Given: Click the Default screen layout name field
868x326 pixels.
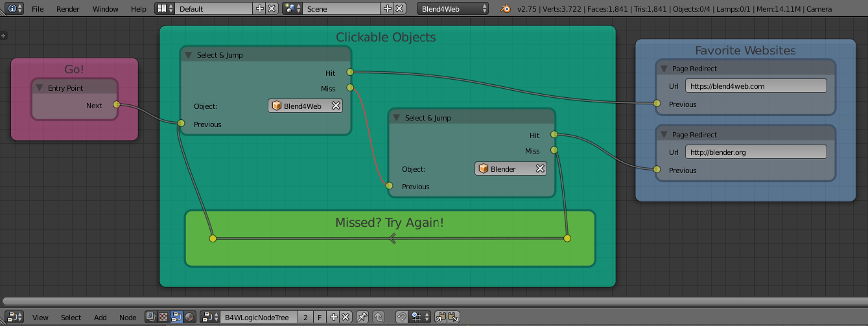Looking at the screenshot, I should pos(213,8).
